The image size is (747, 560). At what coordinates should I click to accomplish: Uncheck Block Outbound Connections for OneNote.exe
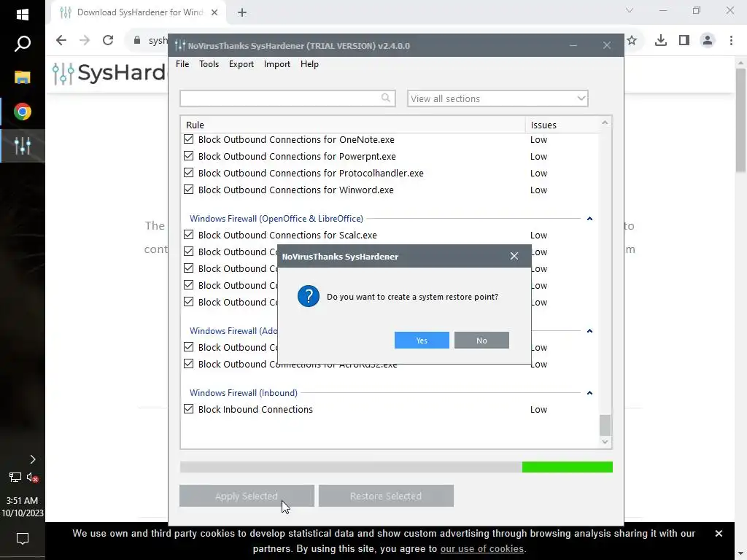189,139
